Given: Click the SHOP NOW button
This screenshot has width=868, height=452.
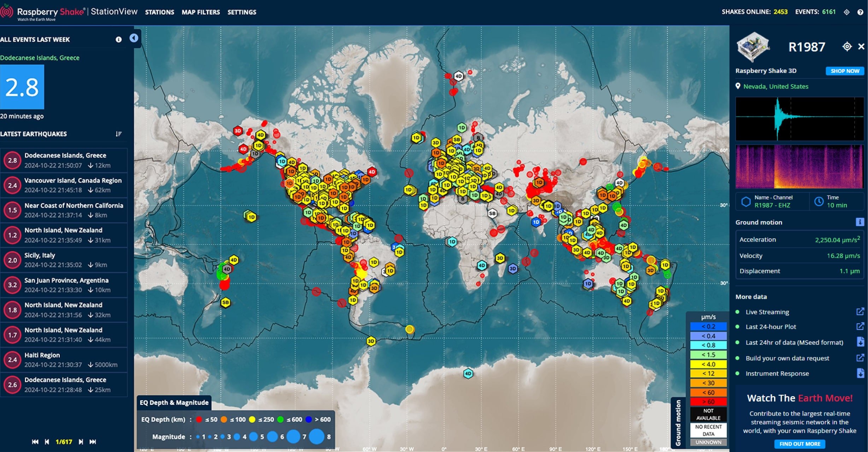Looking at the screenshot, I should [x=845, y=71].
